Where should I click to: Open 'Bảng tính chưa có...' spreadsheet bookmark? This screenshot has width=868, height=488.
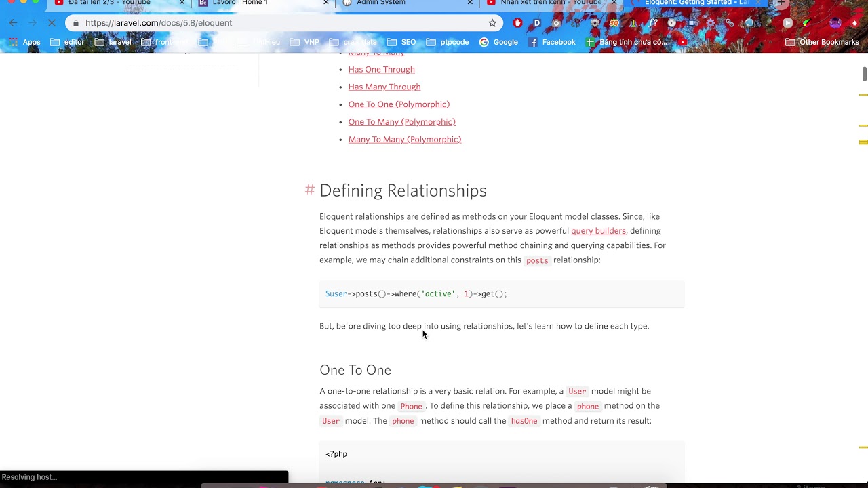(627, 42)
